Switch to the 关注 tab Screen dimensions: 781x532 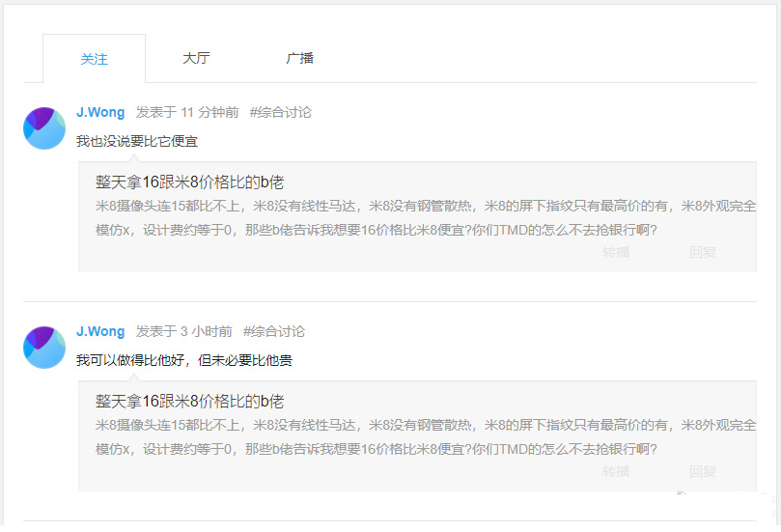coord(94,59)
